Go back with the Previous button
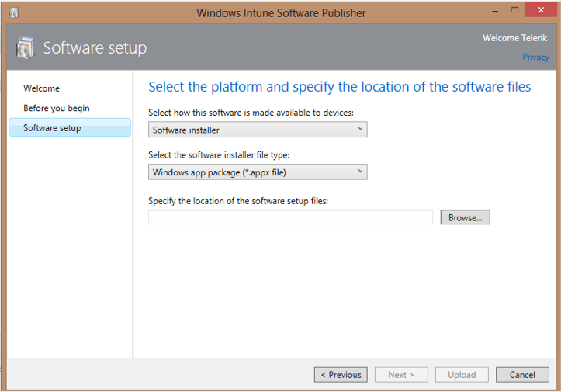 [341, 375]
